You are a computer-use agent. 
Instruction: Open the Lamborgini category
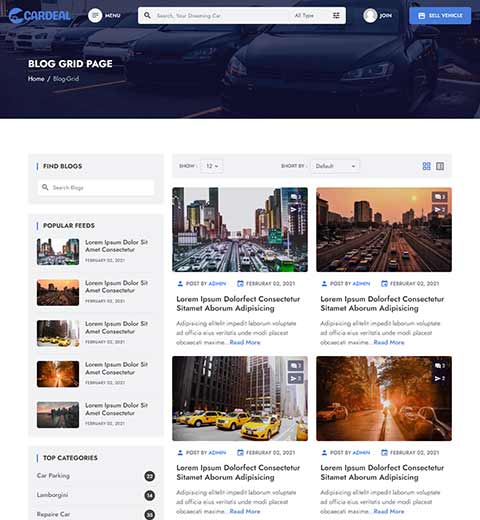pos(52,495)
